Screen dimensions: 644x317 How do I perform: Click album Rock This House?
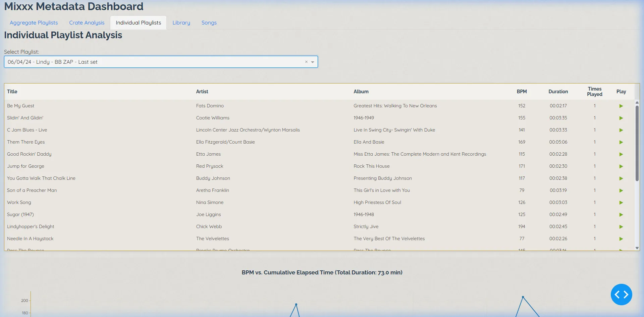372,166
